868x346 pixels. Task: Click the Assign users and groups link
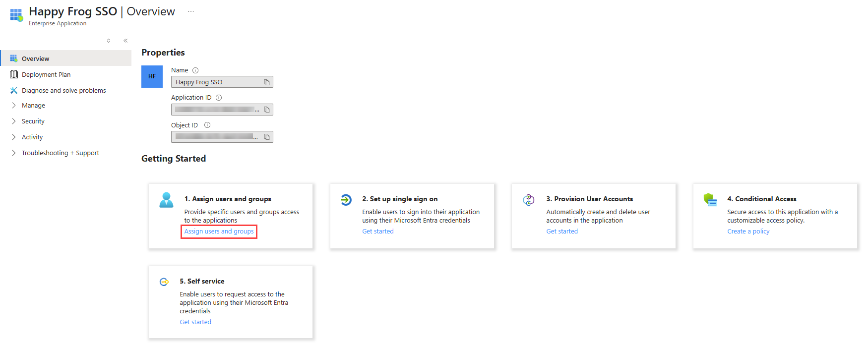219,231
